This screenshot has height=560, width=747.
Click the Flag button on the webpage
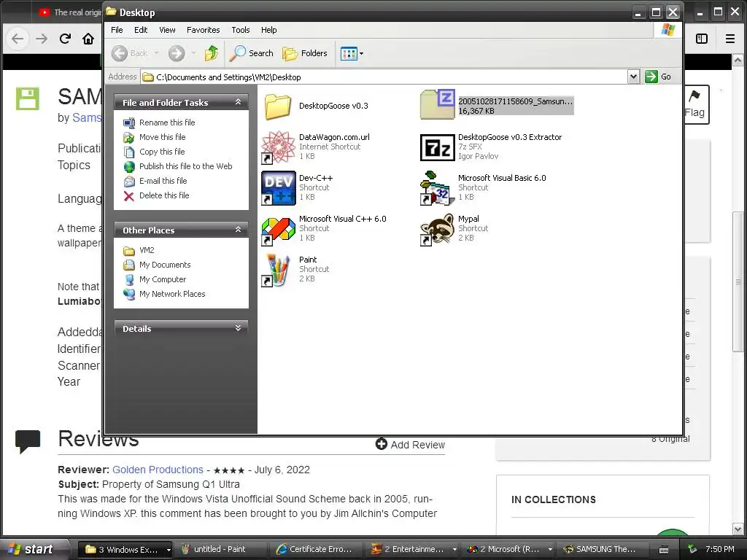pos(696,104)
